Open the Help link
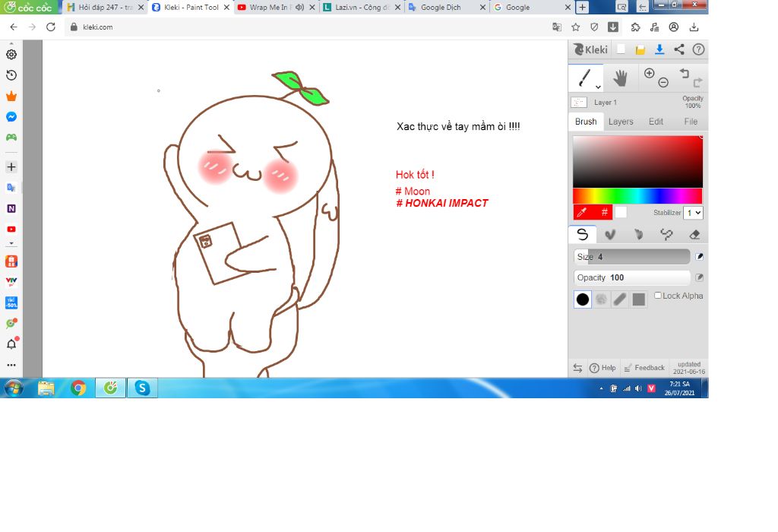Screen dimensions: 778x532 602,368
